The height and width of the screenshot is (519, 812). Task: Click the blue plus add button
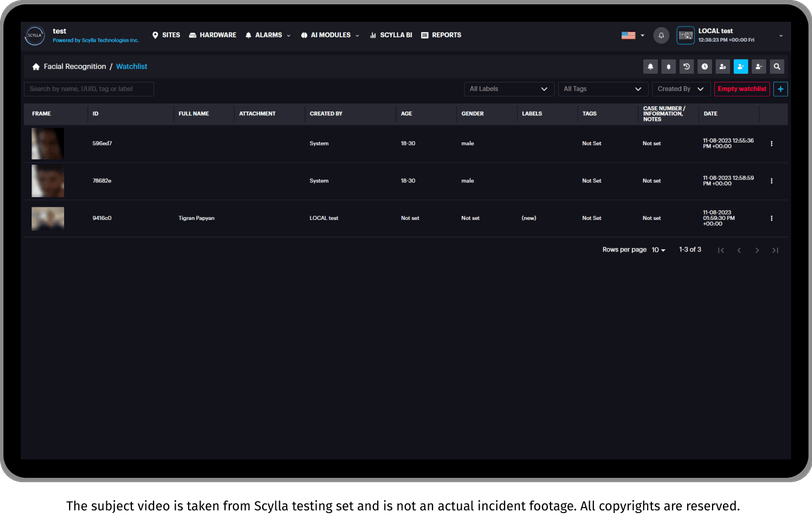click(780, 89)
